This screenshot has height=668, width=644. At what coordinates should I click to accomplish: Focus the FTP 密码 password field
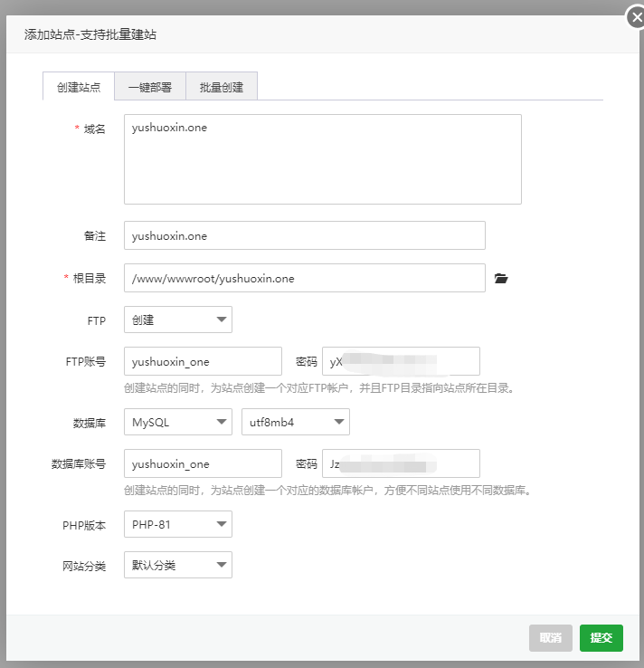coord(401,361)
